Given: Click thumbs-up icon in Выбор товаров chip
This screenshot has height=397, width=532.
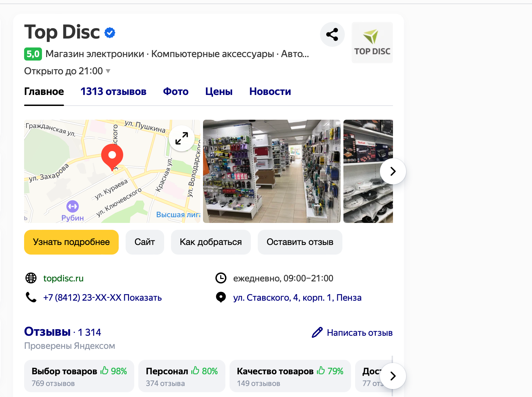Looking at the screenshot, I should [104, 371].
